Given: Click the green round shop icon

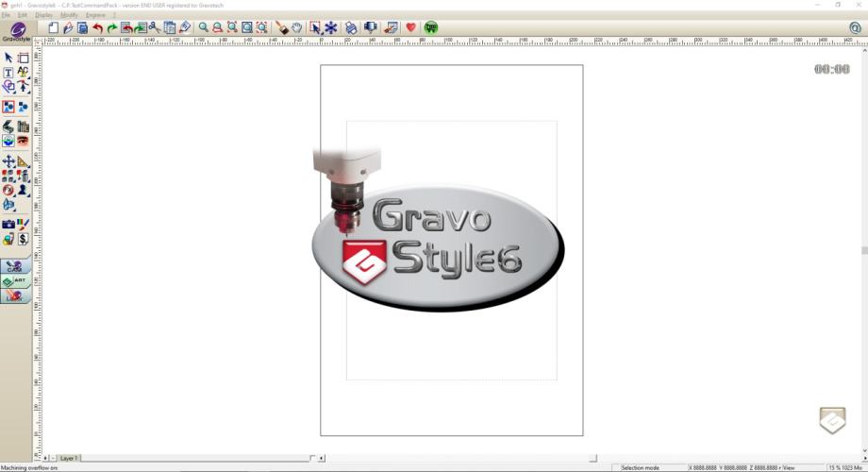Looking at the screenshot, I should [430, 27].
